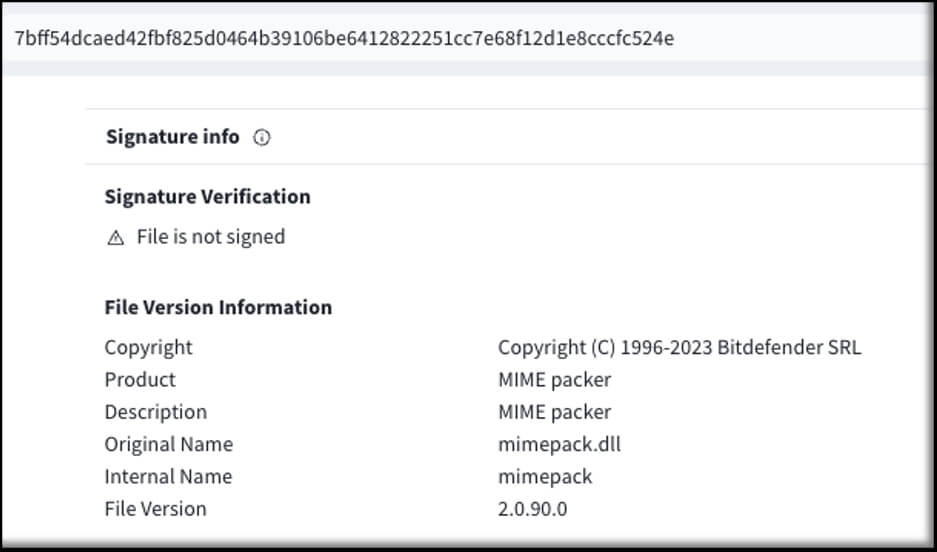The height and width of the screenshot is (552, 937).
Task: Click the file hash text at top
Action: [x=344, y=38]
